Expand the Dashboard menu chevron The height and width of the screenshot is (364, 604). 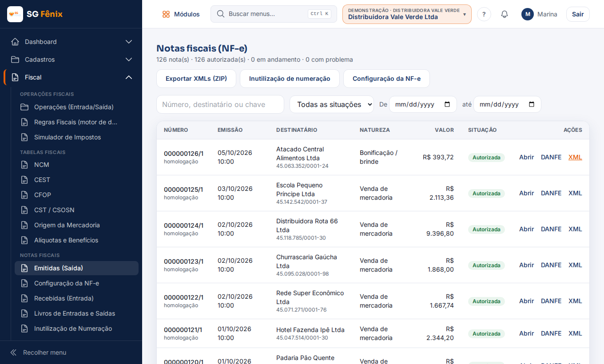click(129, 42)
